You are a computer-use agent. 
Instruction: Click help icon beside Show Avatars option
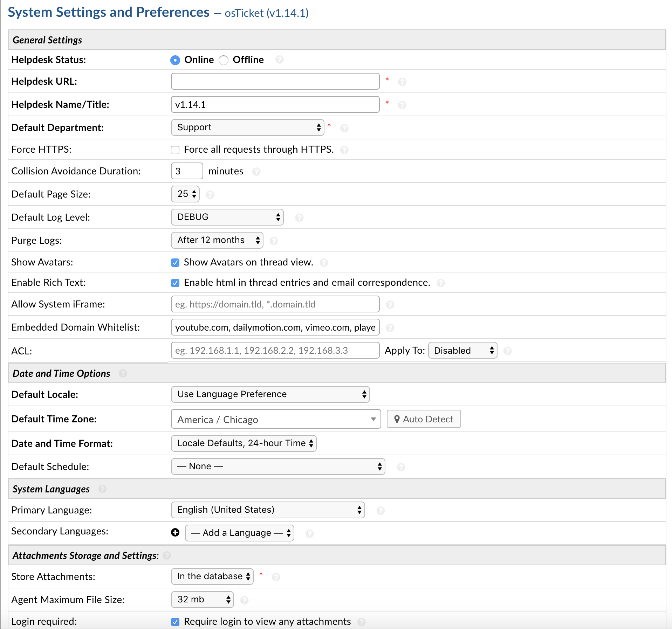point(324,263)
